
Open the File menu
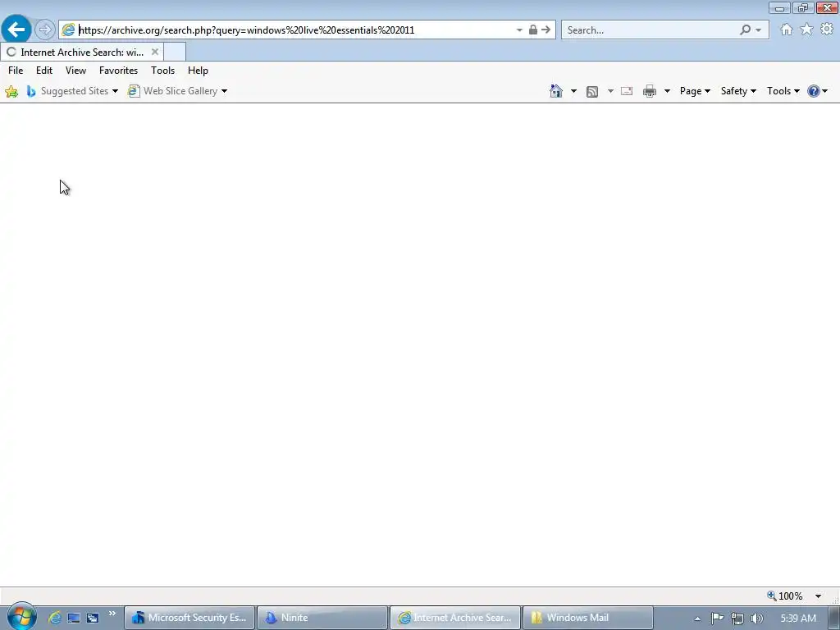coord(16,71)
